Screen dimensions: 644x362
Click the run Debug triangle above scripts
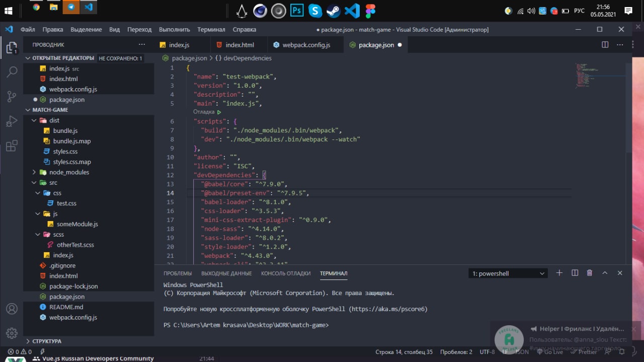pyautogui.click(x=219, y=112)
